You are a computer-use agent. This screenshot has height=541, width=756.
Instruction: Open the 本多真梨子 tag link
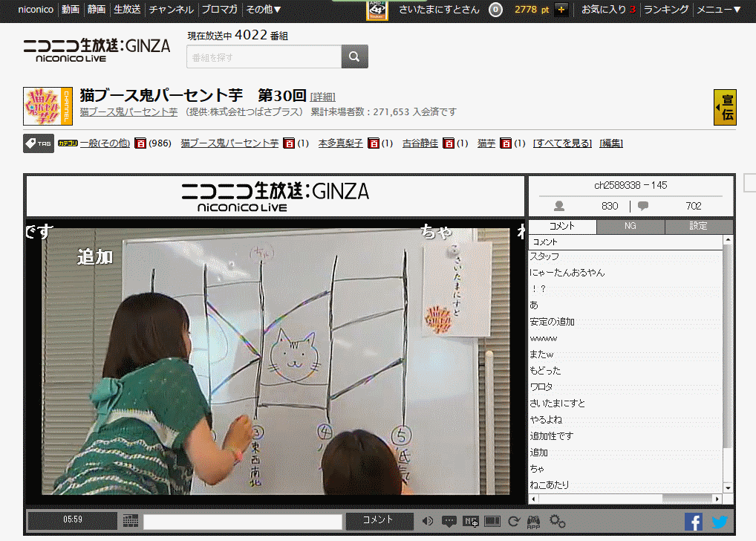340,143
